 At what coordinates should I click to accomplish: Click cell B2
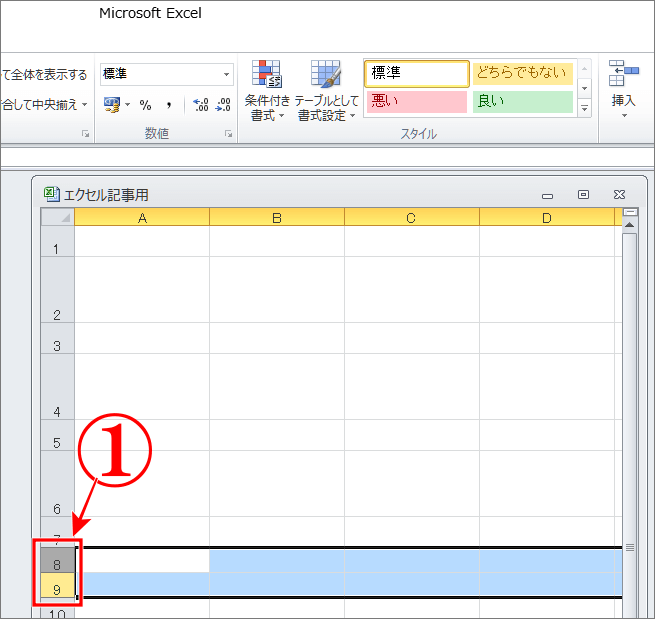[277, 289]
